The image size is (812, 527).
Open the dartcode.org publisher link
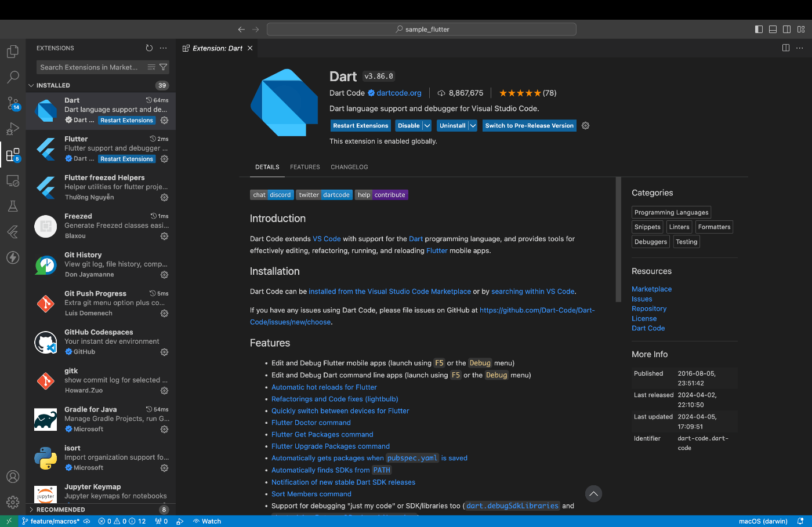point(399,93)
